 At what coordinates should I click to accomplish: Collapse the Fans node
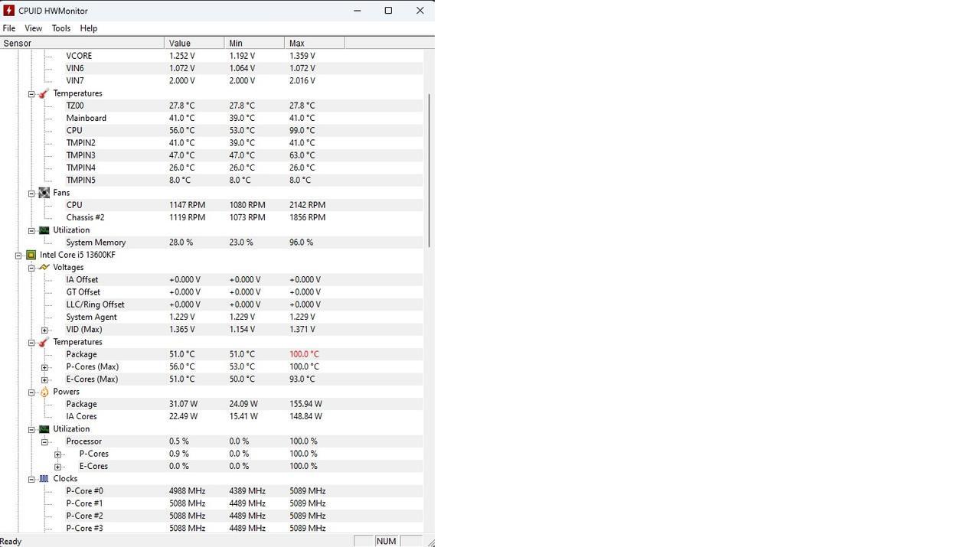coord(31,194)
